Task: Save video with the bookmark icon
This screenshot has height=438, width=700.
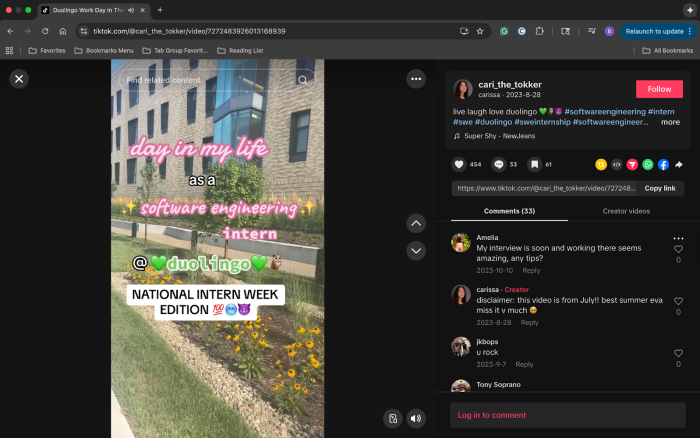Action: click(x=535, y=164)
